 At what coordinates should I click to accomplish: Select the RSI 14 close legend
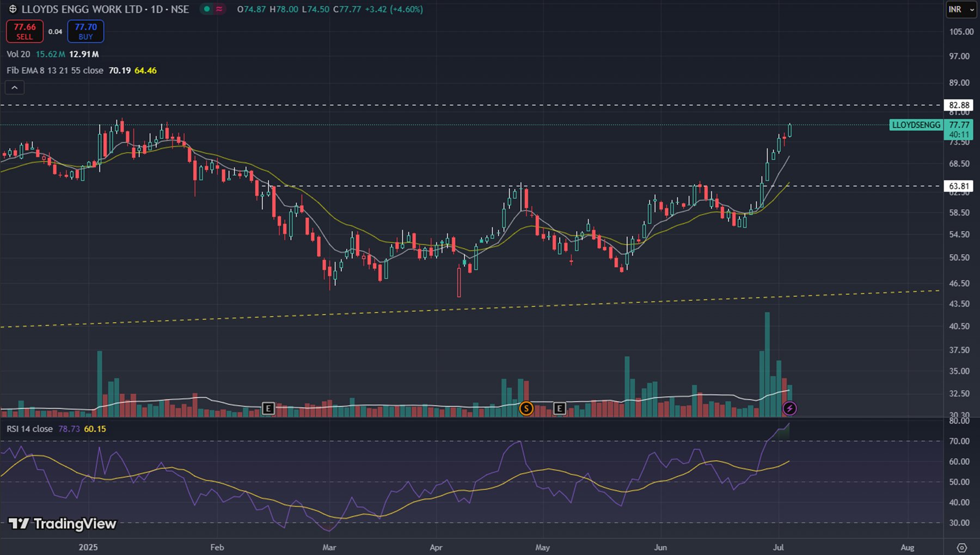coord(29,429)
